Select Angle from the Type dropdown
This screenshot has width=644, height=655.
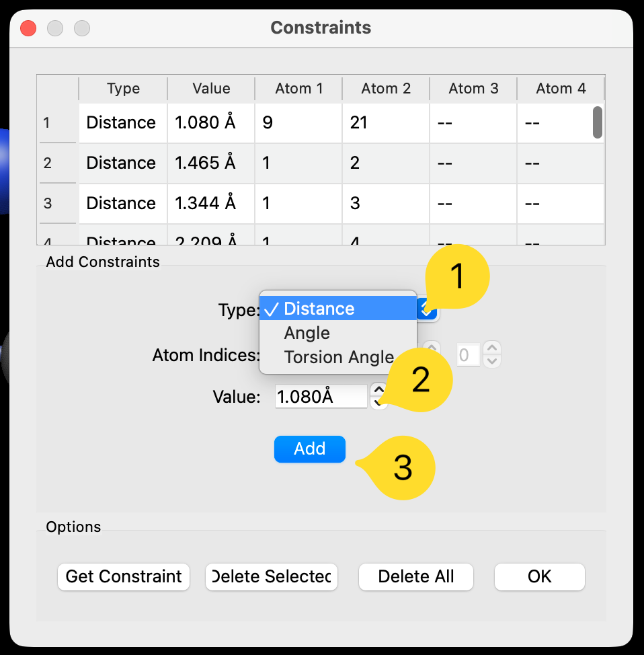[x=307, y=333]
